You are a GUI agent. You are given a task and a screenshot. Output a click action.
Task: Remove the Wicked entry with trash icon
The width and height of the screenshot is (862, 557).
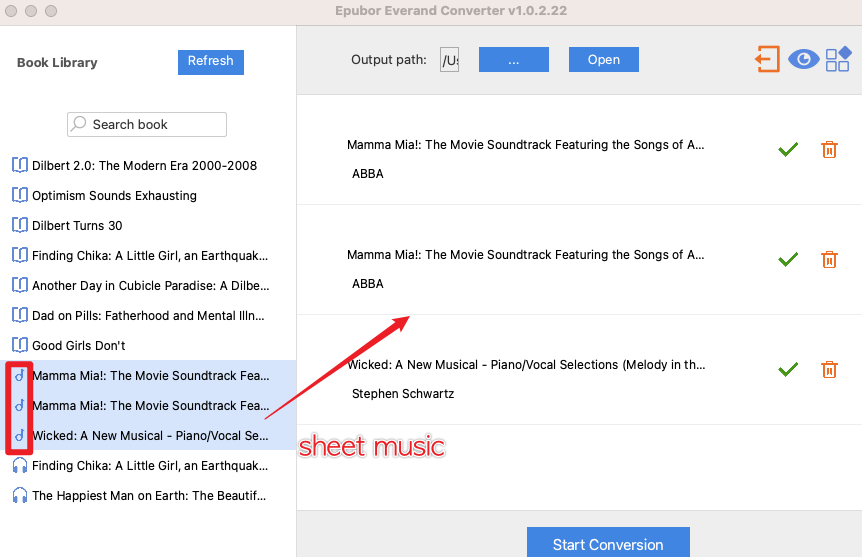point(829,370)
